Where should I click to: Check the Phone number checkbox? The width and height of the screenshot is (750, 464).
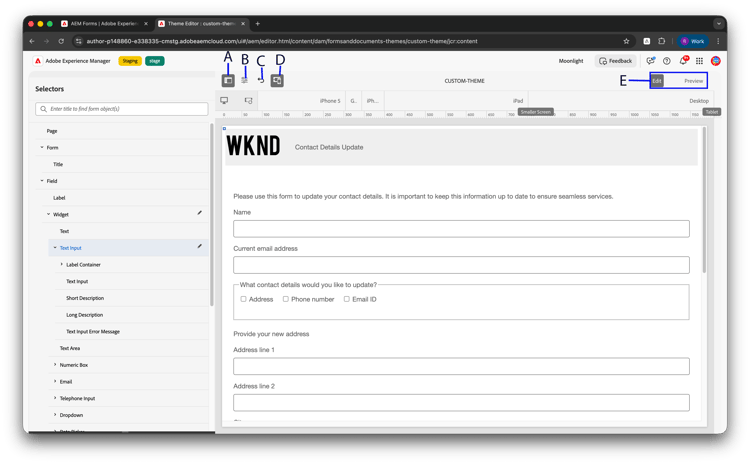pyautogui.click(x=286, y=299)
